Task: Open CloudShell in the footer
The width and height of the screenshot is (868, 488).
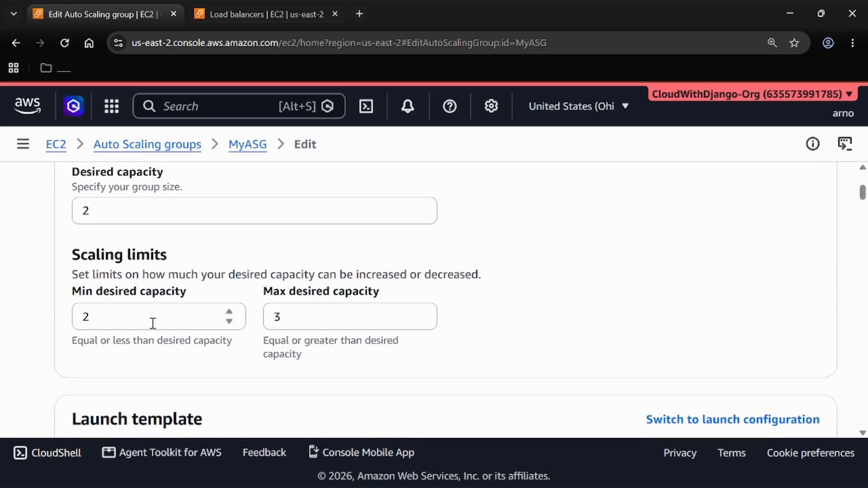Action: point(47,453)
